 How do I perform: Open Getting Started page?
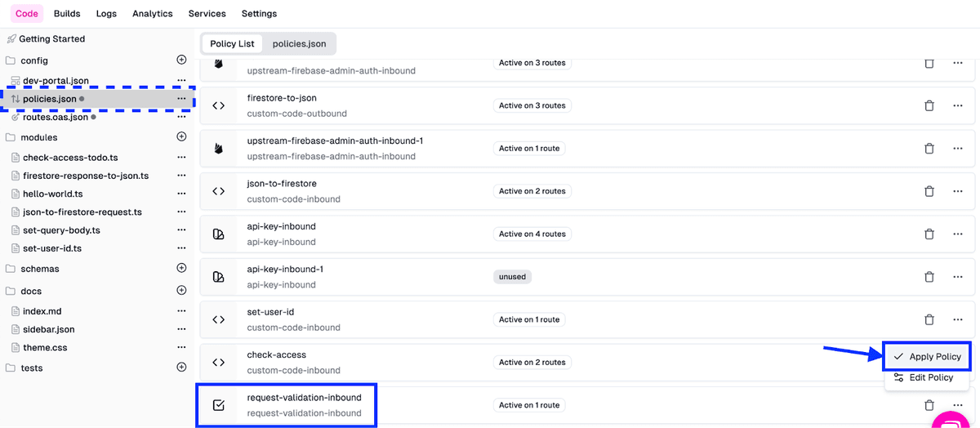point(51,39)
